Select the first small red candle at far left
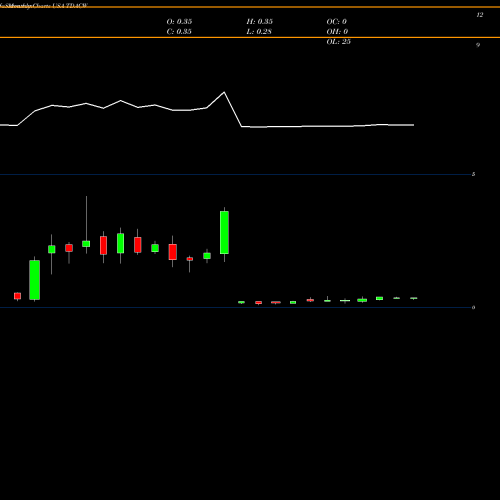The image size is (500, 500). click(17, 296)
